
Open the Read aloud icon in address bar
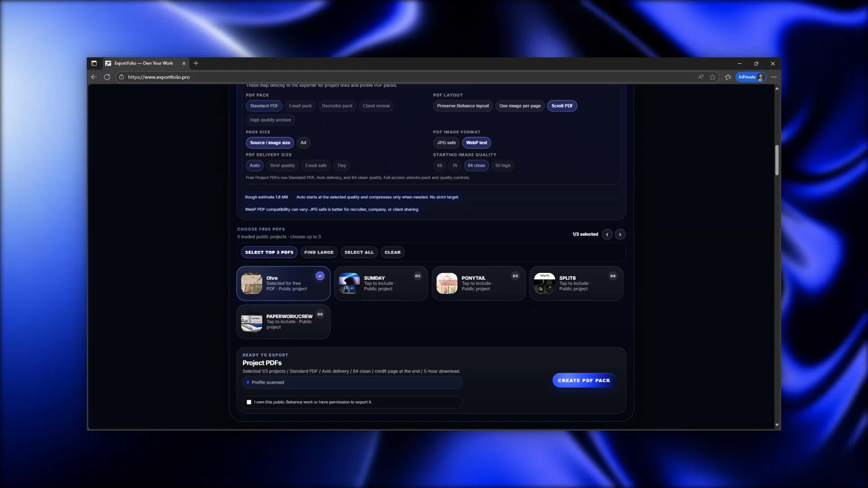point(701,77)
